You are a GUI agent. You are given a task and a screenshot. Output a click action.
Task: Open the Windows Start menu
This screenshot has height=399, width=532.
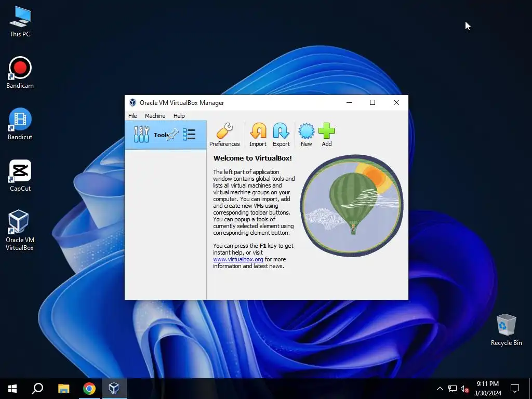click(x=12, y=389)
